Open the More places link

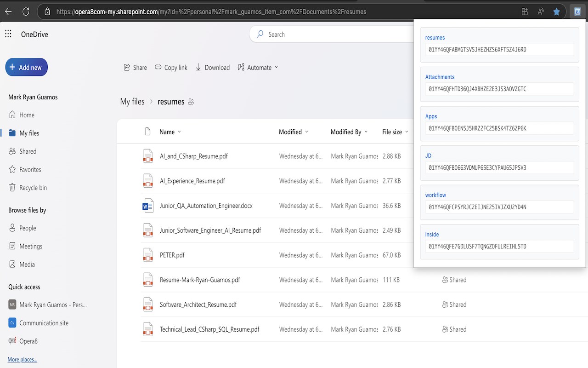tap(23, 359)
